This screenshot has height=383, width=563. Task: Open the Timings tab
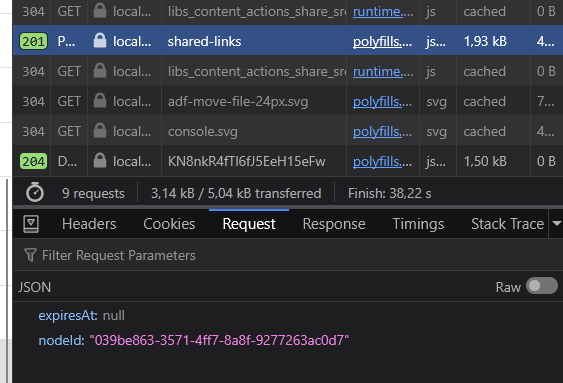pos(418,224)
